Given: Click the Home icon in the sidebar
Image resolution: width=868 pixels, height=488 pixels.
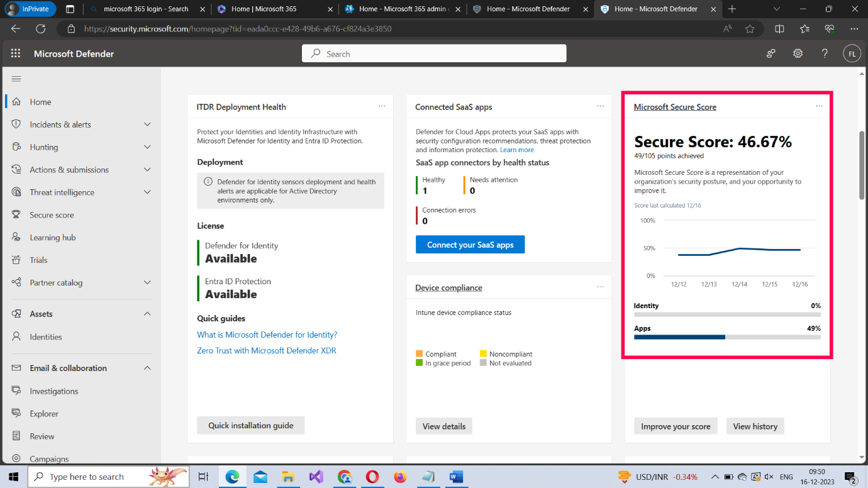Looking at the screenshot, I should (16, 101).
